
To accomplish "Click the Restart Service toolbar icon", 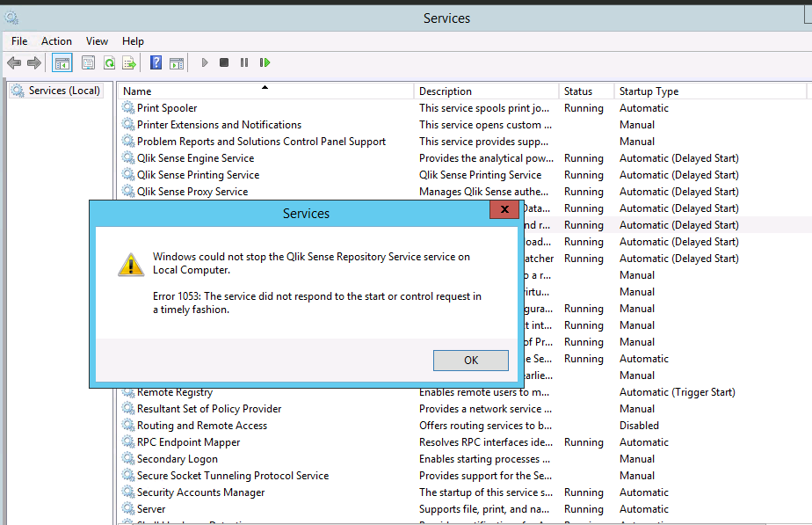I will click(x=265, y=62).
